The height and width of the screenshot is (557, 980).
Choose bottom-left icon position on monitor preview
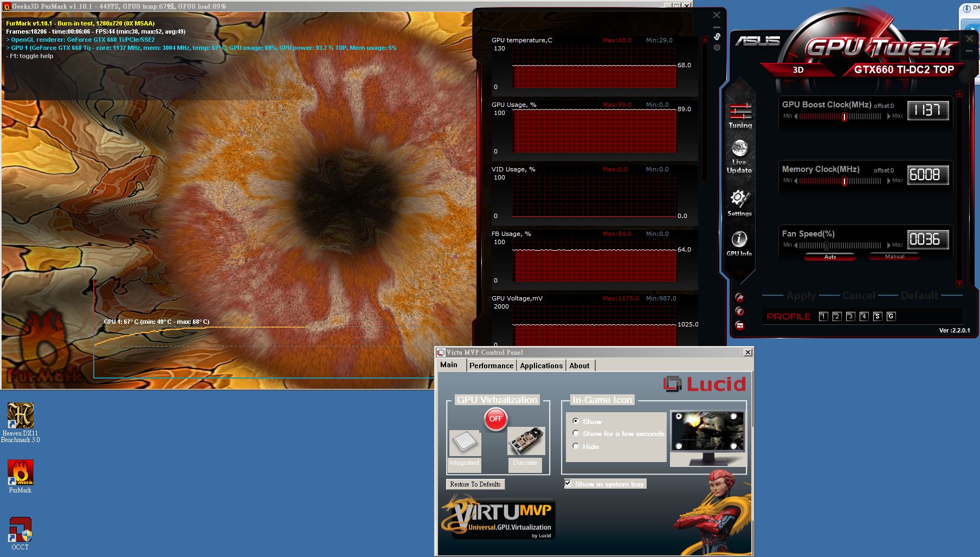(x=679, y=446)
